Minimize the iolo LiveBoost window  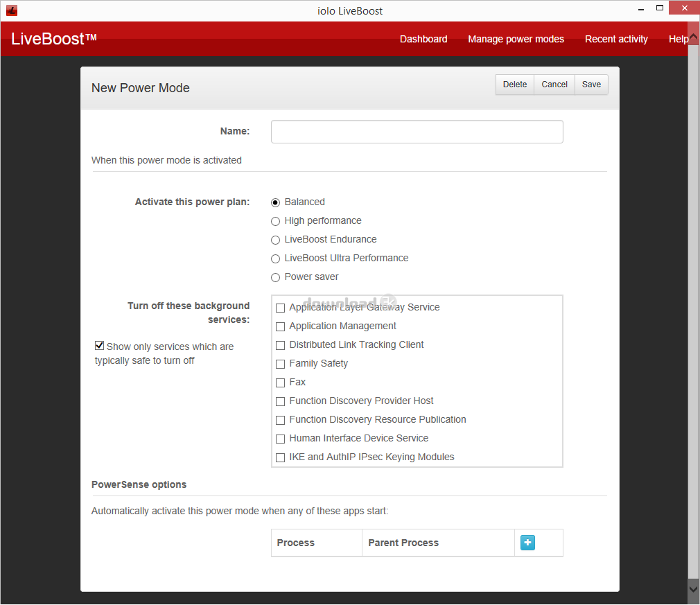641,9
